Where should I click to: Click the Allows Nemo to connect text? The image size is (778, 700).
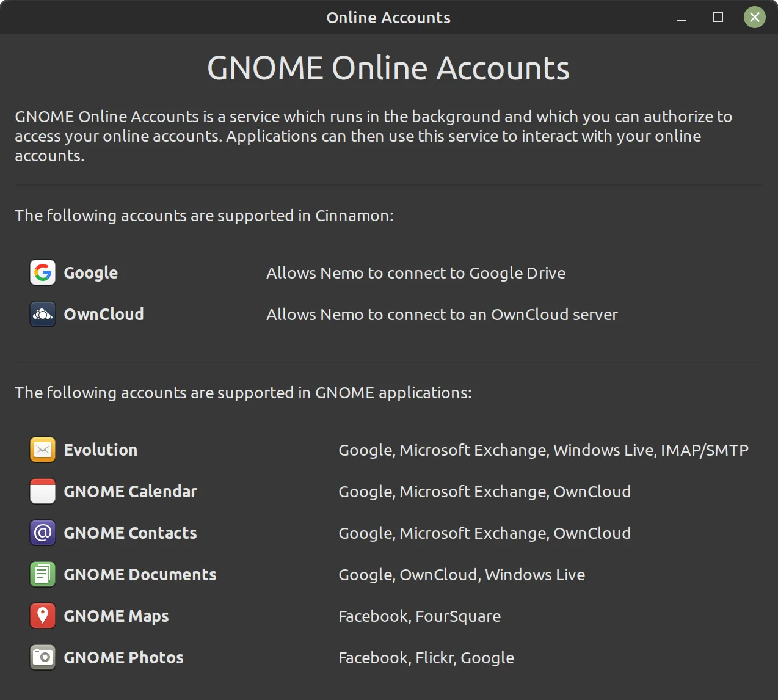tap(416, 272)
